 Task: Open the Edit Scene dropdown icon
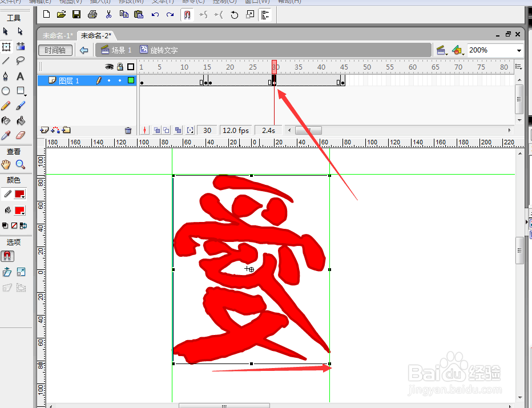[441, 50]
